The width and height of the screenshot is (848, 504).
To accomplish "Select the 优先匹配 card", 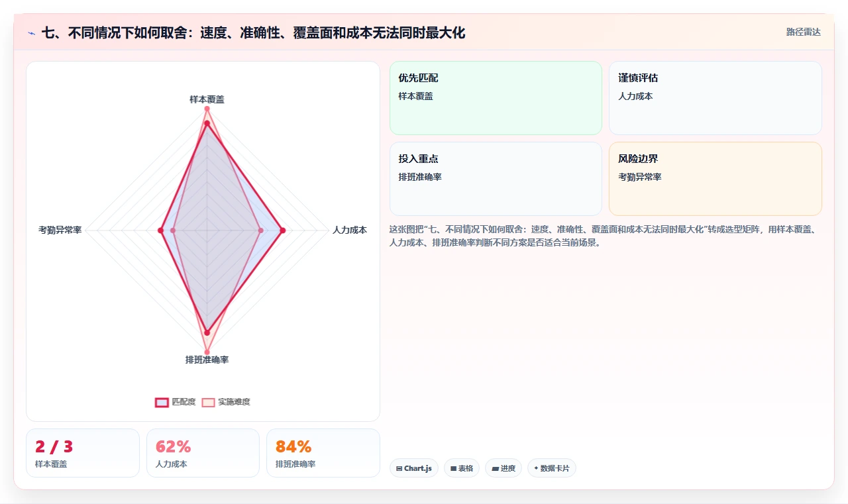I will [x=496, y=98].
